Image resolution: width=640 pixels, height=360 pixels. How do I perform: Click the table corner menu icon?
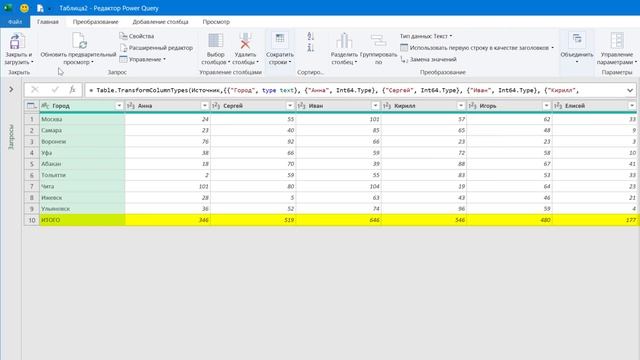click(x=31, y=106)
